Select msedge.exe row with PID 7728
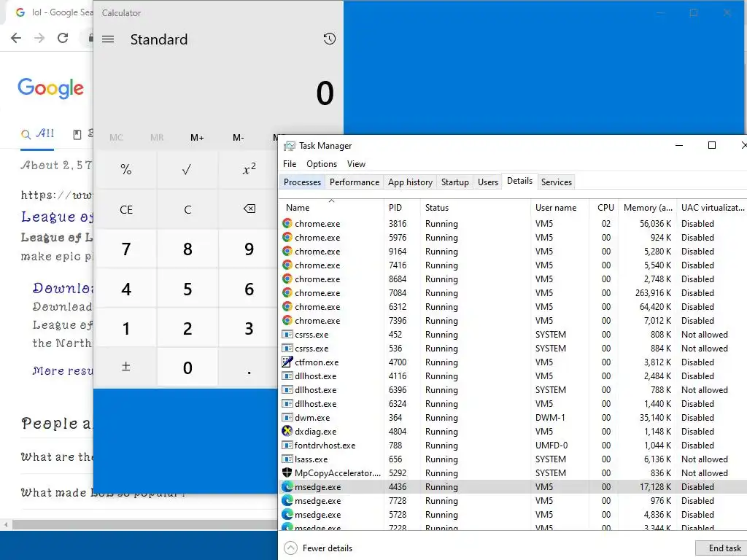 pyautogui.click(x=513, y=500)
